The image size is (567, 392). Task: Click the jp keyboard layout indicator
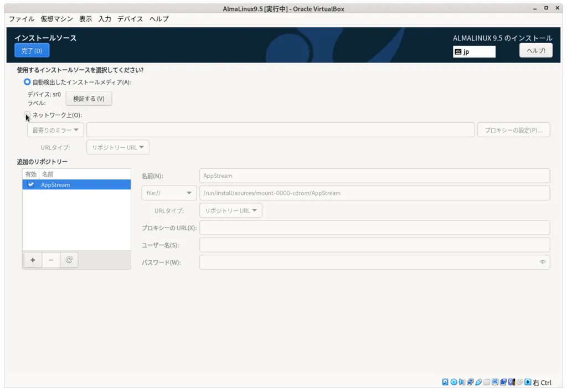474,51
